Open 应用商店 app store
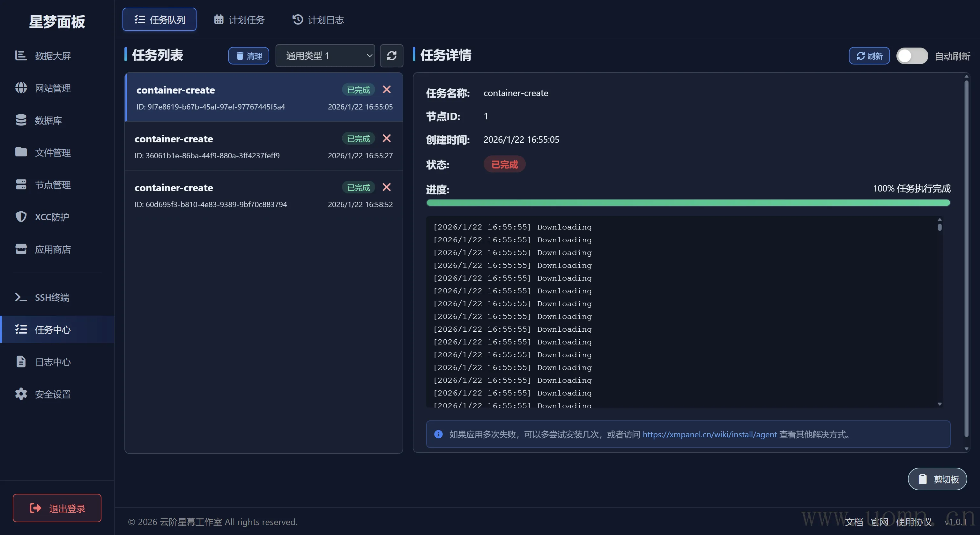 [53, 249]
